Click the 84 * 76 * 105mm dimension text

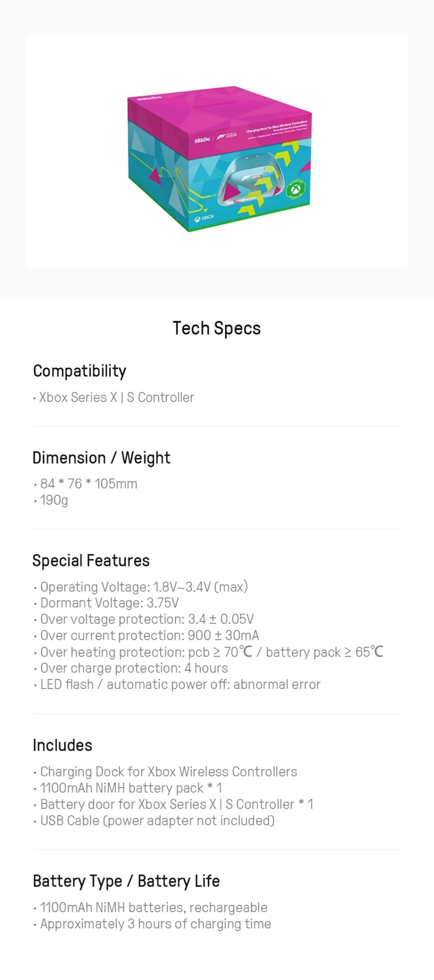88,484
